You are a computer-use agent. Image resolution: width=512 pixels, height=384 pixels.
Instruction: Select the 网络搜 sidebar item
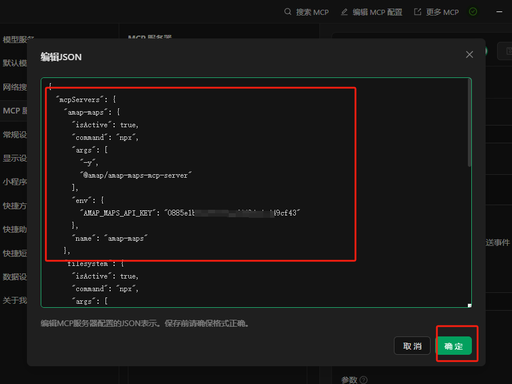tap(14, 87)
